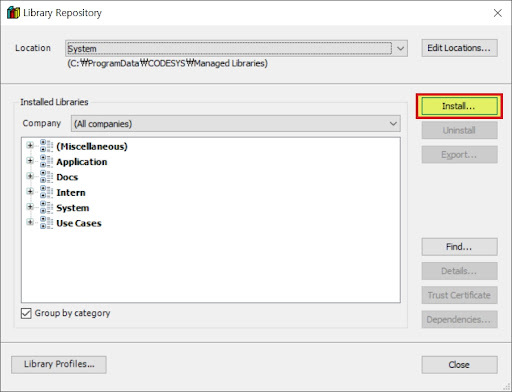
Task: Select the (Miscellaneous) category label
Action: [92, 146]
